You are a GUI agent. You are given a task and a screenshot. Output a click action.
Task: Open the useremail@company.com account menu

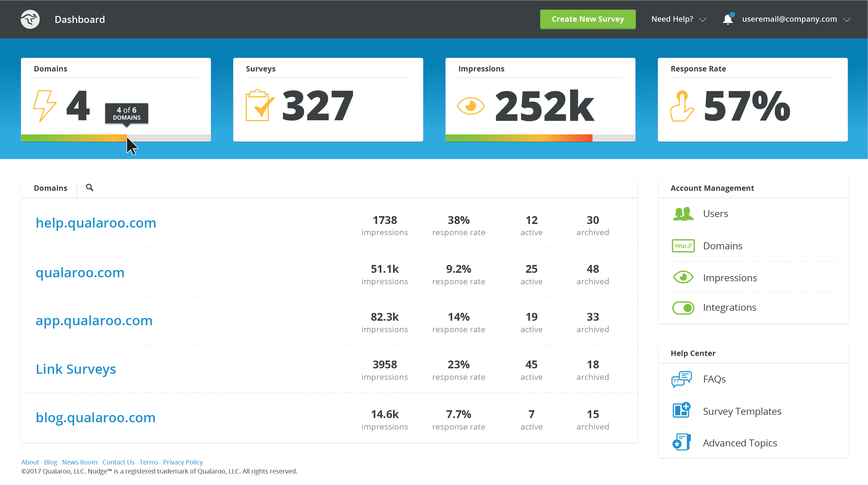(796, 19)
